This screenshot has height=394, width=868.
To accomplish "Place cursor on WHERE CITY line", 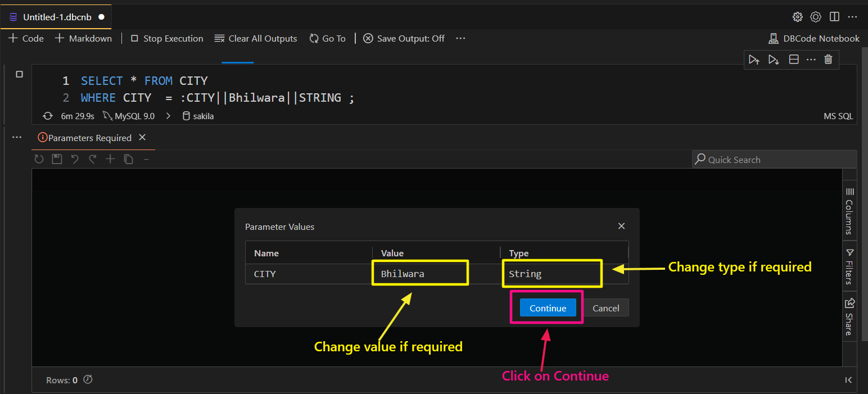I will pos(218,98).
